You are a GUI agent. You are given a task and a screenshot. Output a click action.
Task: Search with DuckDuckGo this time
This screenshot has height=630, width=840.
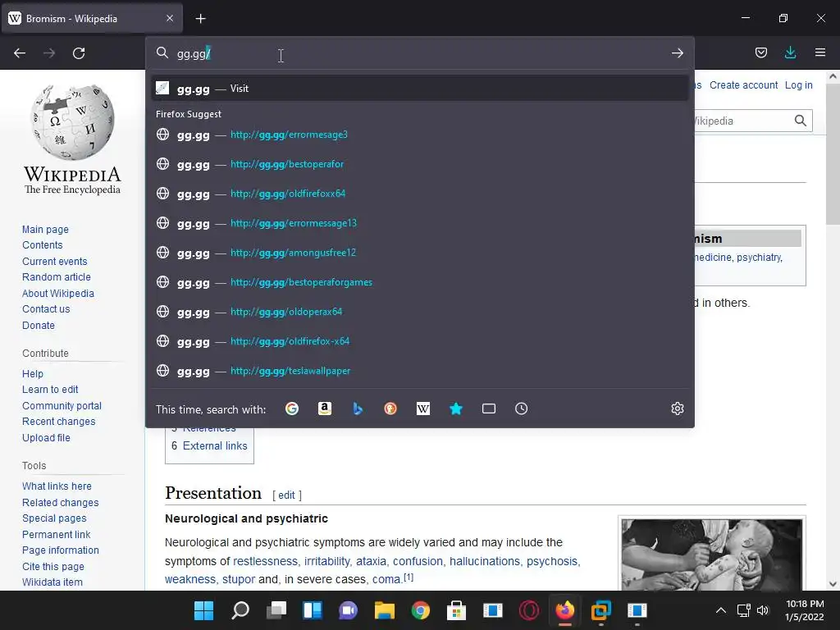(390, 409)
